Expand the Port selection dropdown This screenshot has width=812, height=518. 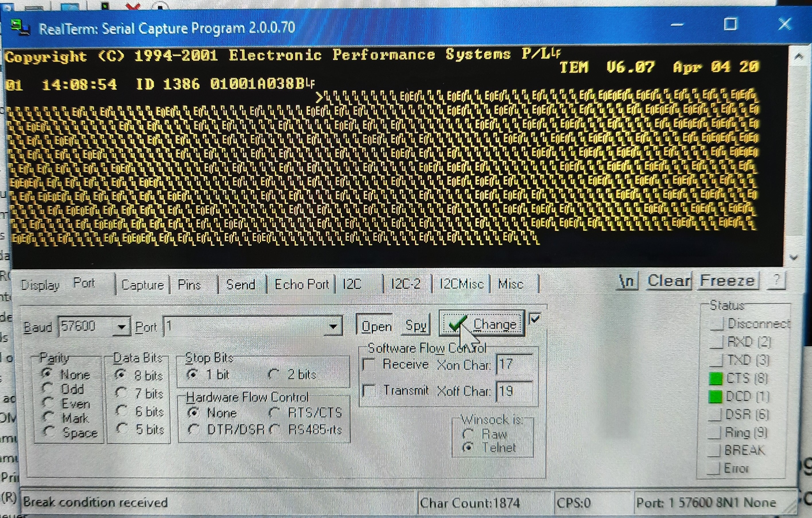coord(333,326)
